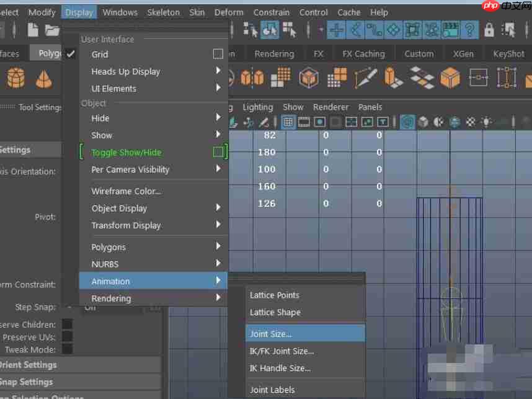Open the Grid option box
The width and height of the screenshot is (532, 399).
tap(218, 54)
